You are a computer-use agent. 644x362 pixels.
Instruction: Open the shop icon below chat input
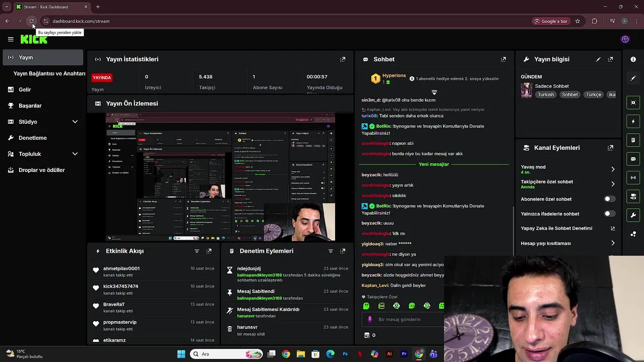tap(367, 335)
